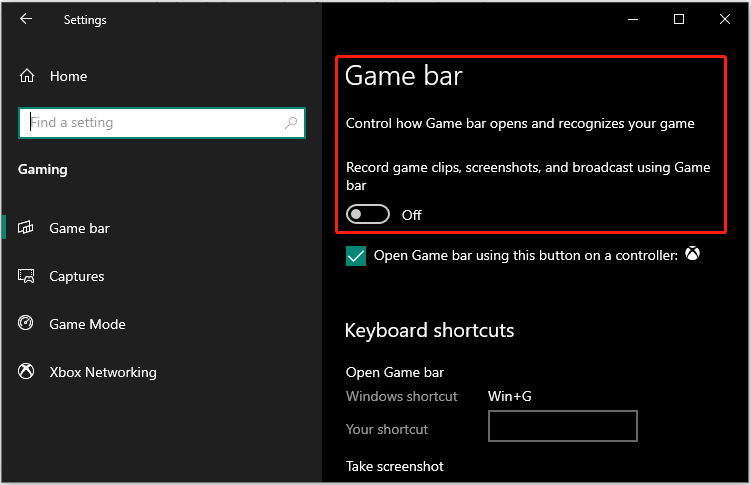Screen dimensions: 751x485
Task: Click the Your shortcut input box
Action: (x=563, y=426)
